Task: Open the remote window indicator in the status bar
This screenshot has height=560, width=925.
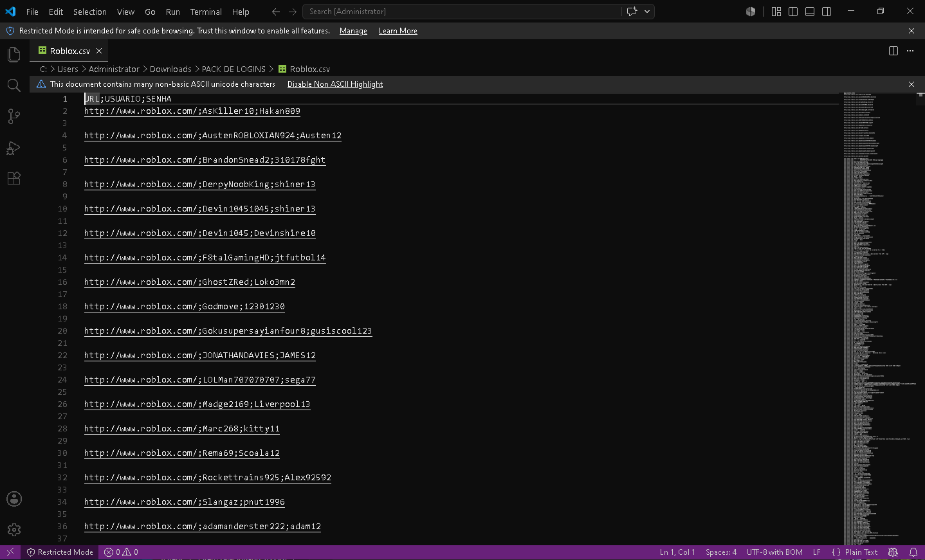Action: click(x=10, y=552)
